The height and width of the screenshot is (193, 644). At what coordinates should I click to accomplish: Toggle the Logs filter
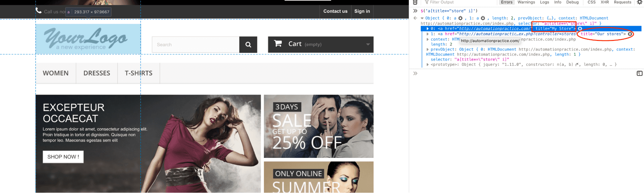click(544, 2)
